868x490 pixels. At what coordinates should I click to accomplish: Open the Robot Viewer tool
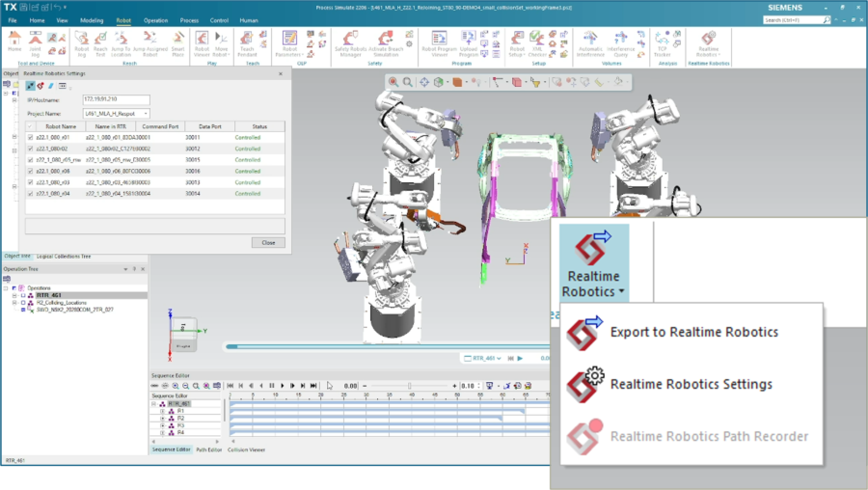coord(203,43)
